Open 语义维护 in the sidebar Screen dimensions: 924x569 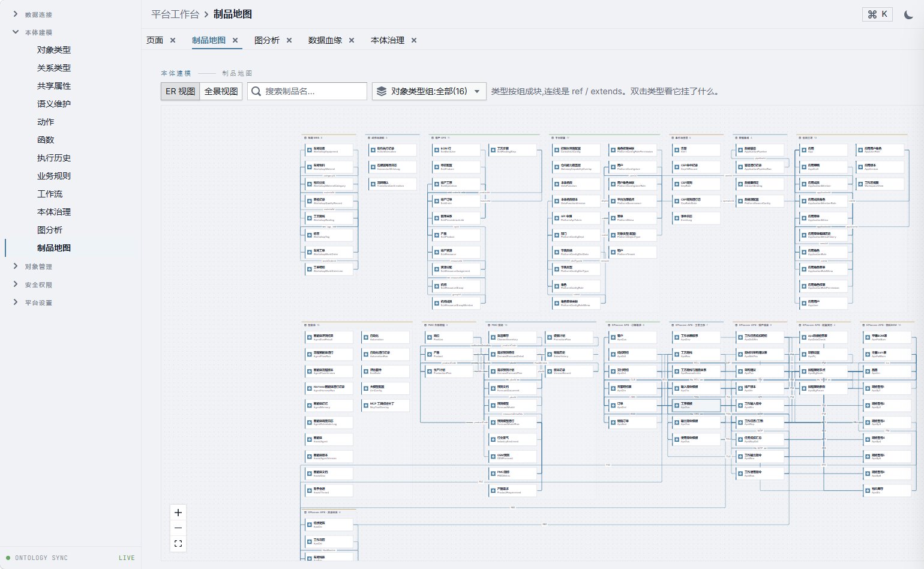pos(54,104)
